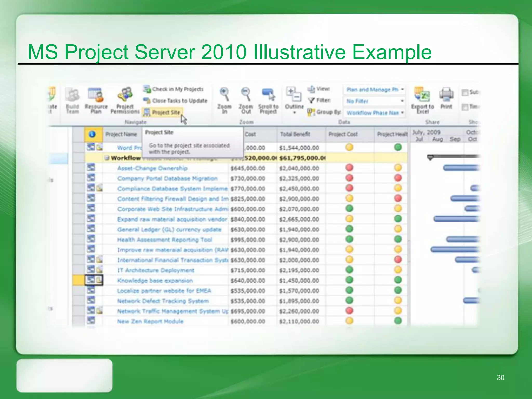Click Gantt bar for Expand raw material row
The width and height of the screenshot is (532, 399).
[456, 219]
